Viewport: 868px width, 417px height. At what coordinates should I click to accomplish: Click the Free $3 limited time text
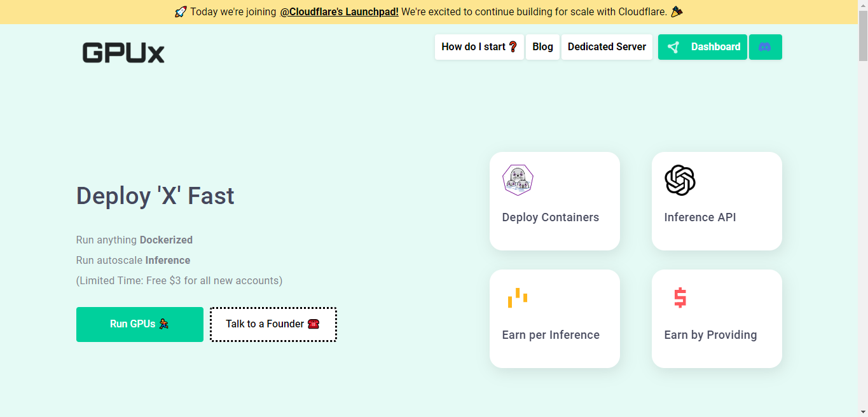[x=179, y=280]
